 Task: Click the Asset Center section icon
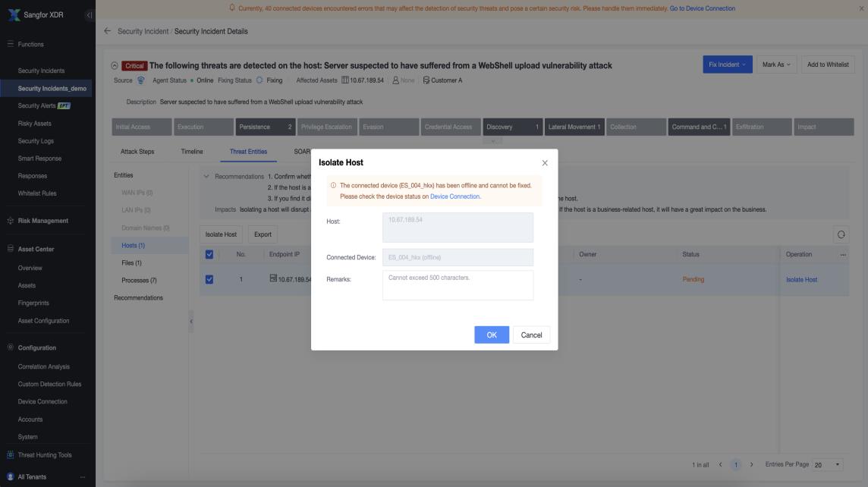(10, 249)
